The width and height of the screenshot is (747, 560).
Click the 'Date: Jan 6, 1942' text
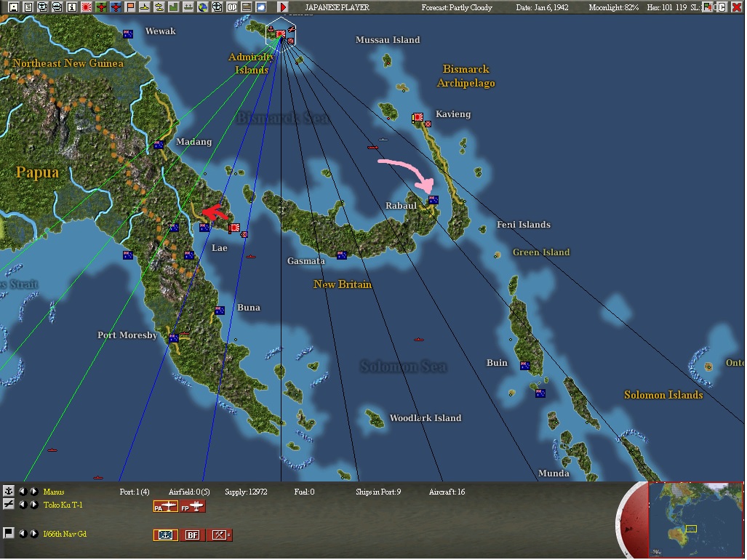(x=542, y=7)
